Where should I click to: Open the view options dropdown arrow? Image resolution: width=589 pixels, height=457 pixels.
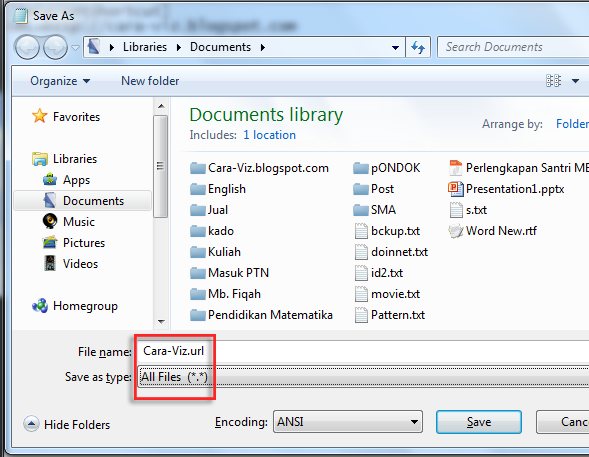click(575, 81)
